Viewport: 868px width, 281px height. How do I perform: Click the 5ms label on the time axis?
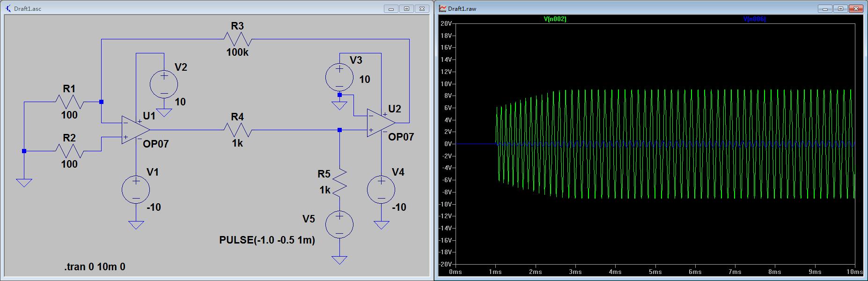tap(655, 272)
